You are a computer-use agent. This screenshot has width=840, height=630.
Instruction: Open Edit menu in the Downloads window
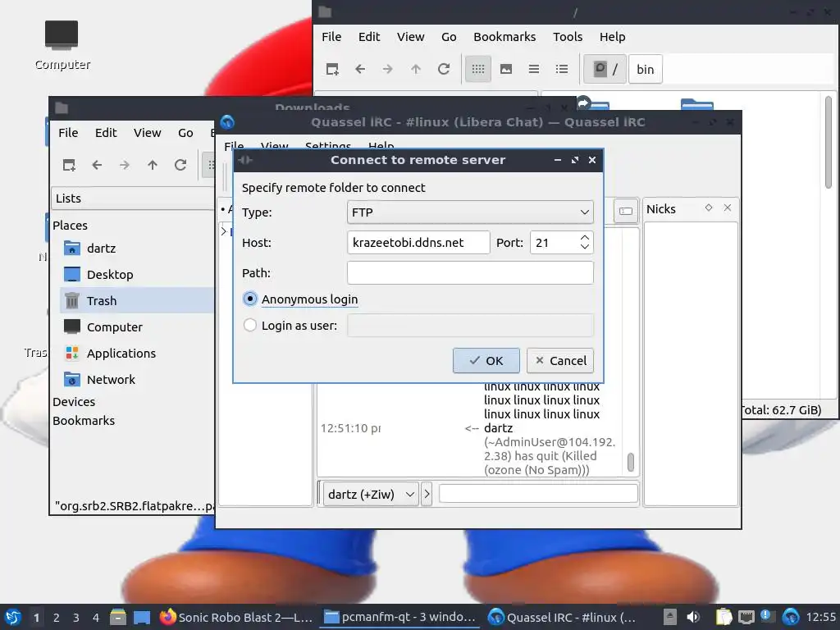click(106, 133)
